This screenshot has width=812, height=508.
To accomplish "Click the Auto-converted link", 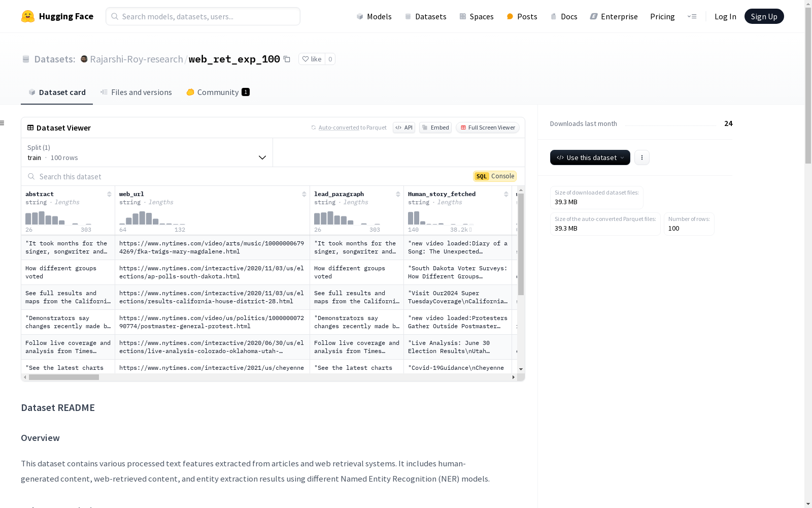I will pos(339,128).
